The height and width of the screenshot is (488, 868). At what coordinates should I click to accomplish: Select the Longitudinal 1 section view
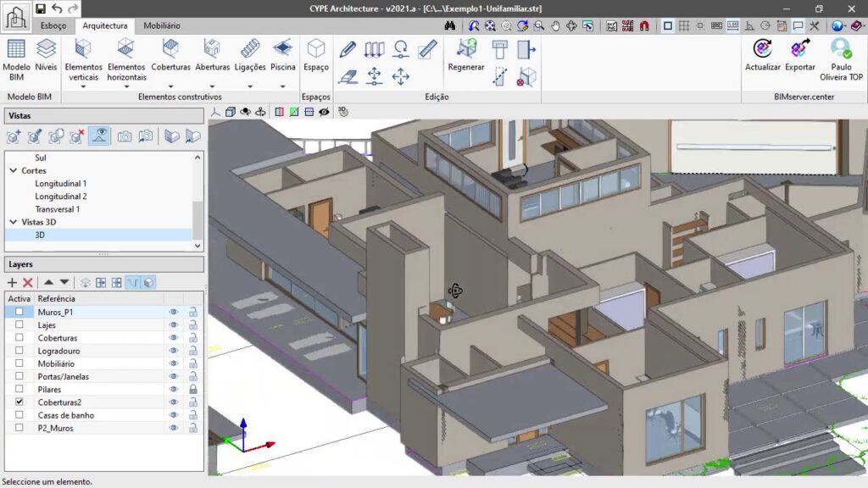tap(60, 183)
